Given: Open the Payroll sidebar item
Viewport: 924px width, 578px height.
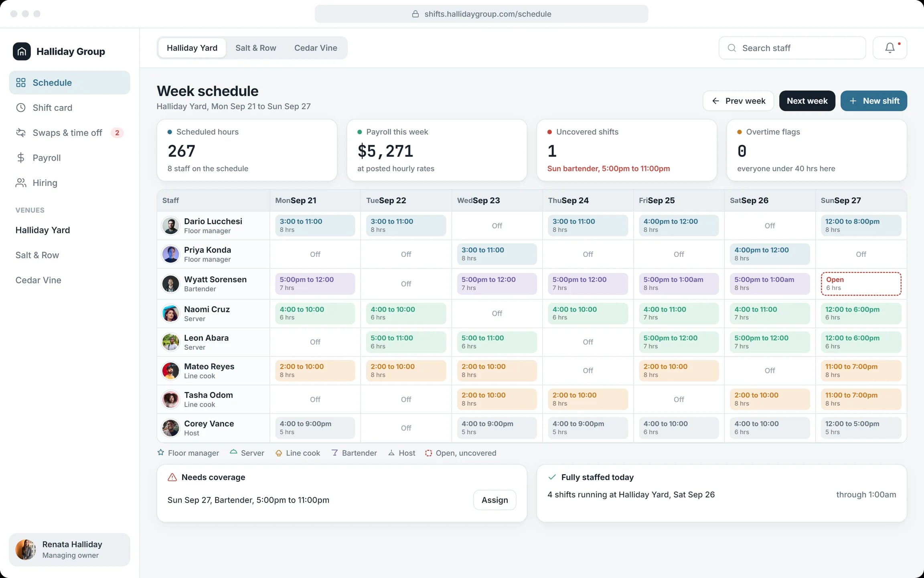Looking at the screenshot, I should 69,158.
